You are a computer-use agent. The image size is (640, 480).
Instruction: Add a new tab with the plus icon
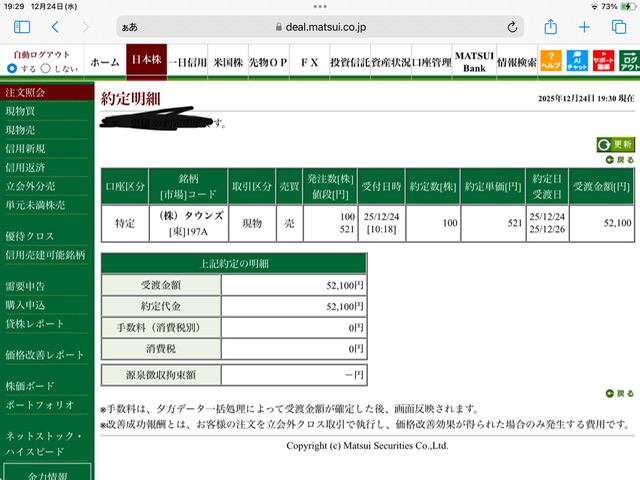(584, 27)
